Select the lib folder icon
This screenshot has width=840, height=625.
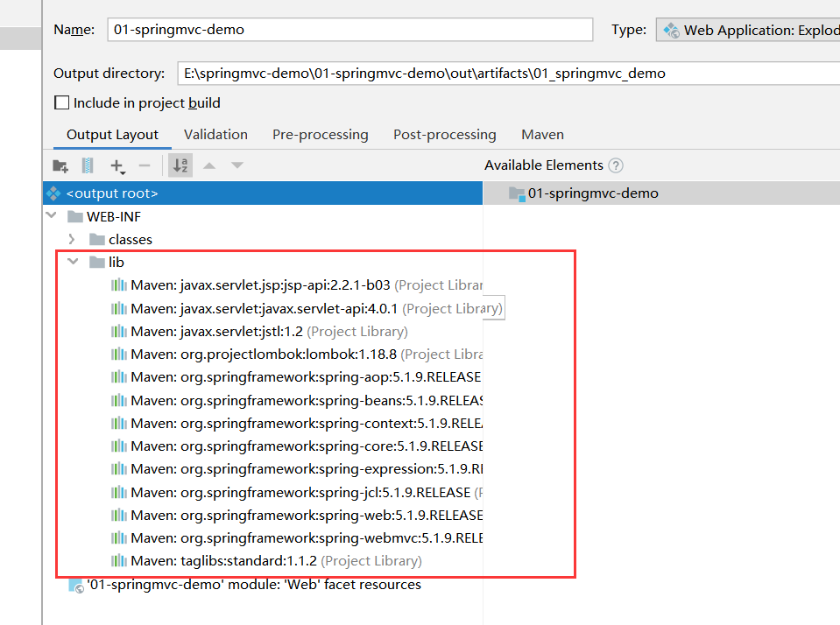coord(97,262)
